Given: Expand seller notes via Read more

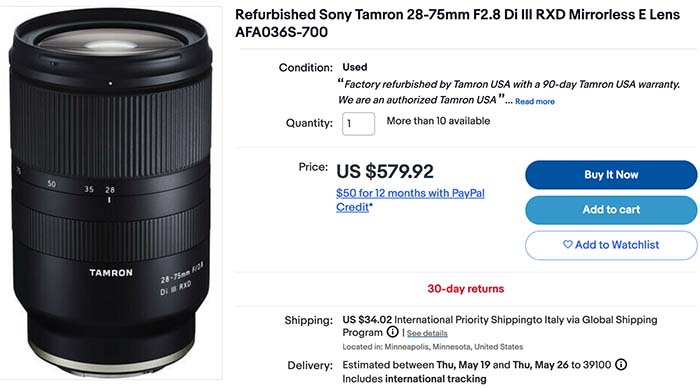Looking at the screenshot, I should pyautogui.click(x=535, y=101).
